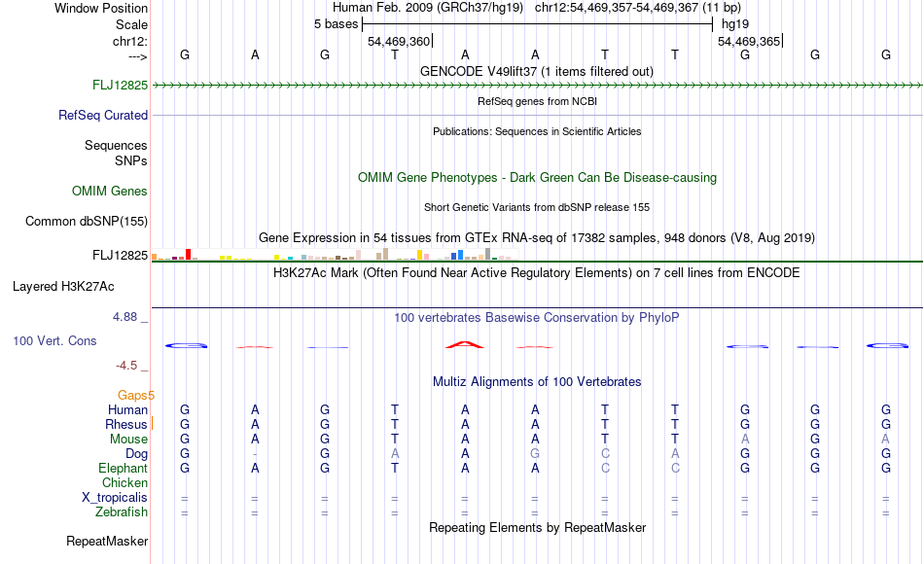Click the RepeatMasker track label
The height and width of the screenshot is (564, 924).
pyautogui.click(x=107, y=541)
